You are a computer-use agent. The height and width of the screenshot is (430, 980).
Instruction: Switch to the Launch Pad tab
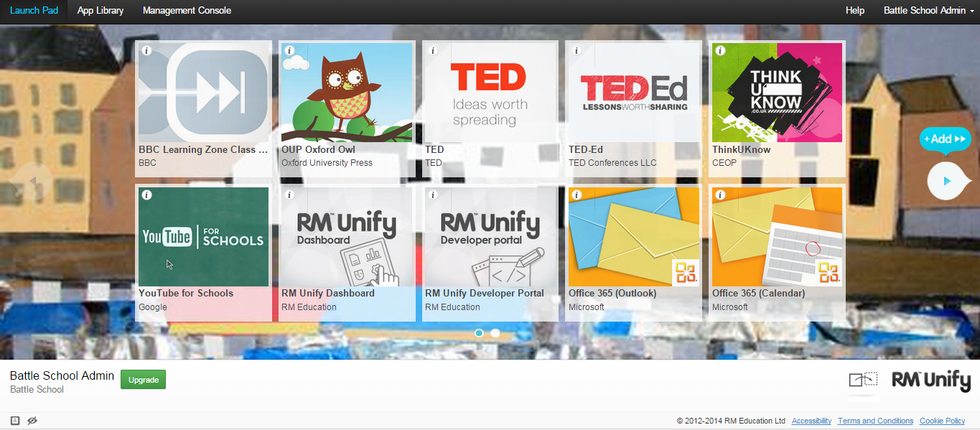(34, 11)
